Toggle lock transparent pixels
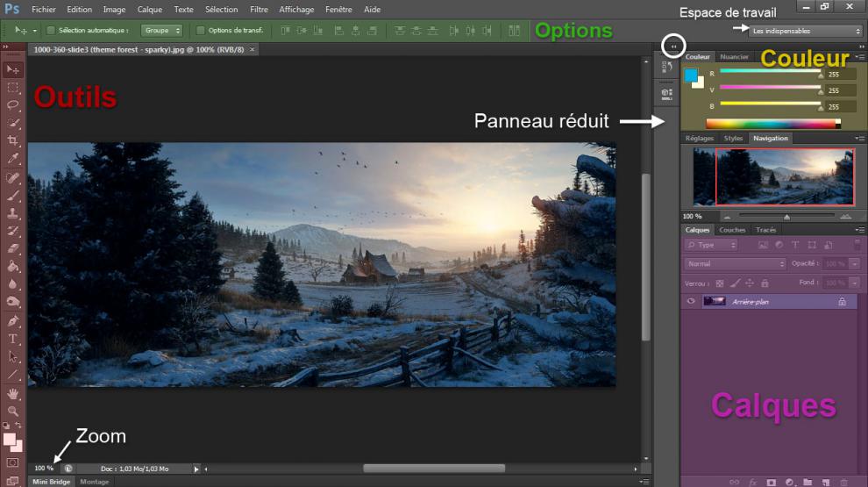This screenshot has height=487, width=868. (720, 283)
